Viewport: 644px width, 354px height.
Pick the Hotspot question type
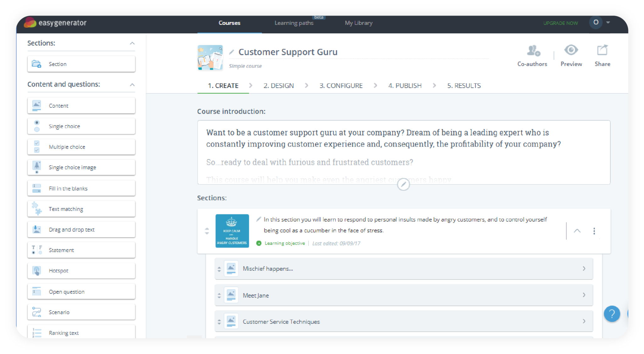(x=81, y=270)
